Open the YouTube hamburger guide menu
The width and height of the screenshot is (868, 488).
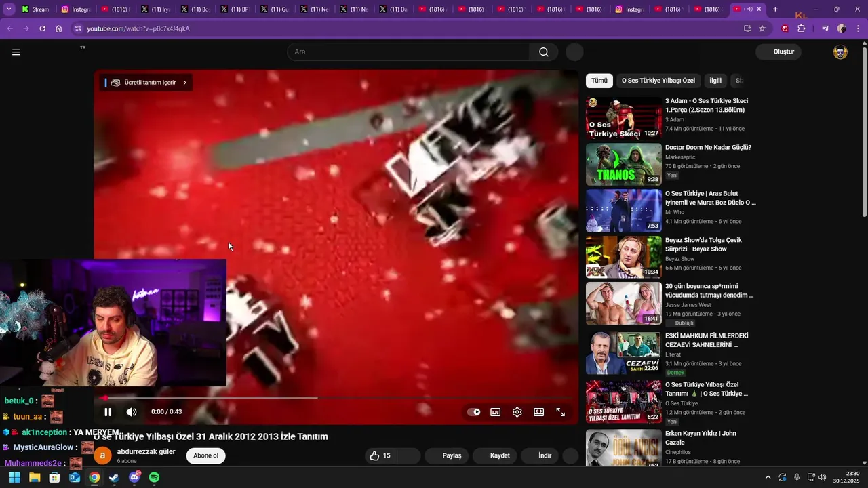(16, 52)
